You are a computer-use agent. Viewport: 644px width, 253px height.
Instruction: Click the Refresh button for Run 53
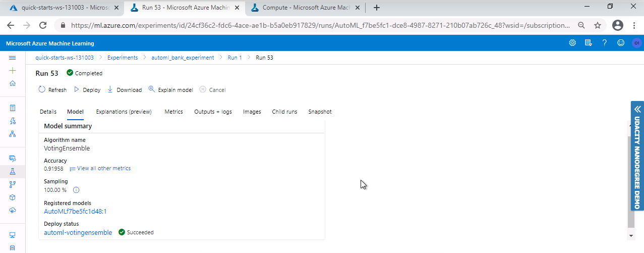tap(52, 90)
